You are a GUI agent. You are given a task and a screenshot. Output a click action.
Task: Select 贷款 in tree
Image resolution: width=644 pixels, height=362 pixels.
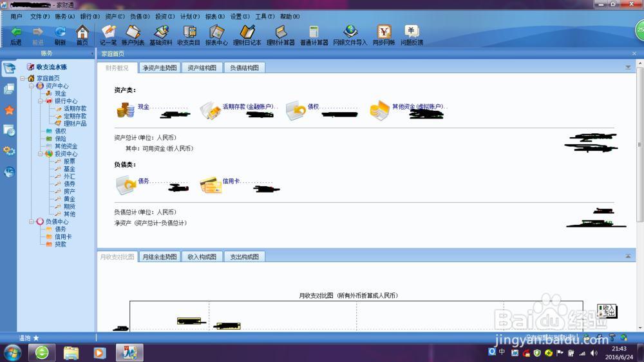[61, 244]
